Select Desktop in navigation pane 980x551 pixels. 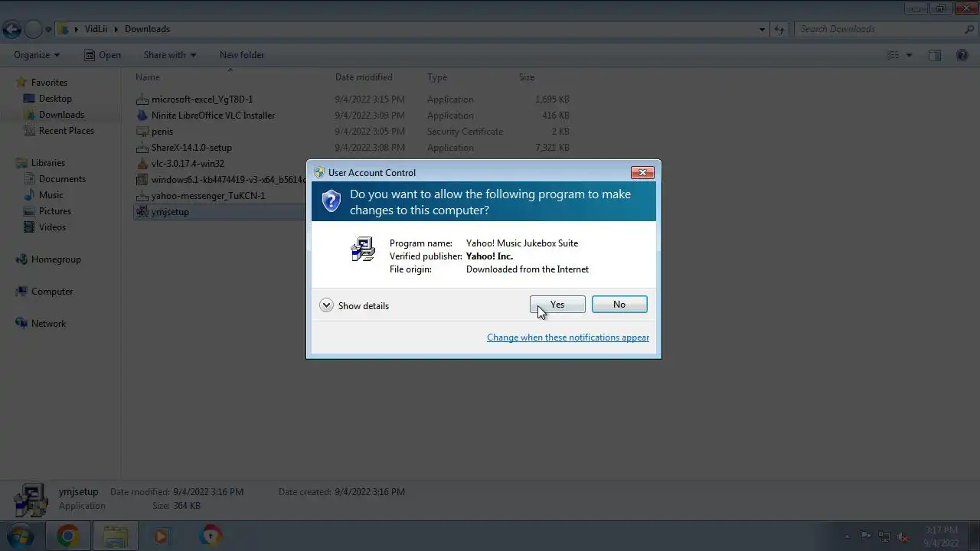point(55,99)
